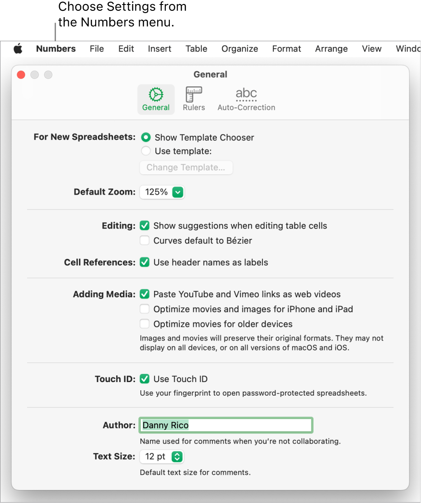Image resolution: width=421 pixels, height=504 pixels.
Task: Select the General settings gear icon
Action: 156,98
